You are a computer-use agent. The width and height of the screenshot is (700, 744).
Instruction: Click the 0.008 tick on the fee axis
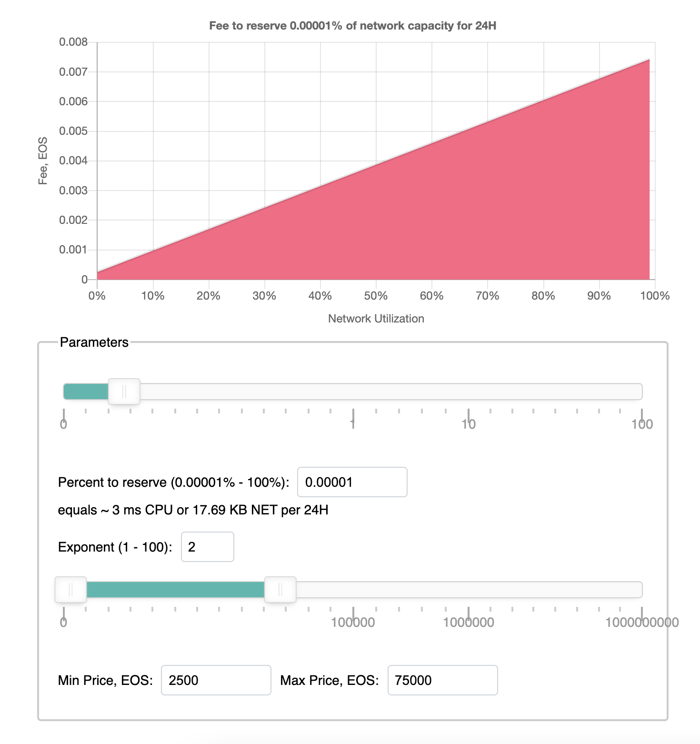click(x=74, y=42)
